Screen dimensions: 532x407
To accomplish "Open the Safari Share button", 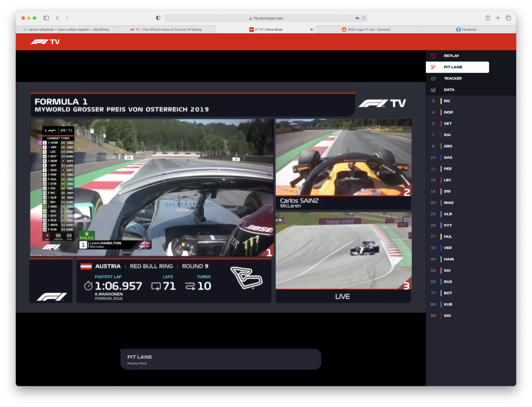I will [x=488, y=18].
